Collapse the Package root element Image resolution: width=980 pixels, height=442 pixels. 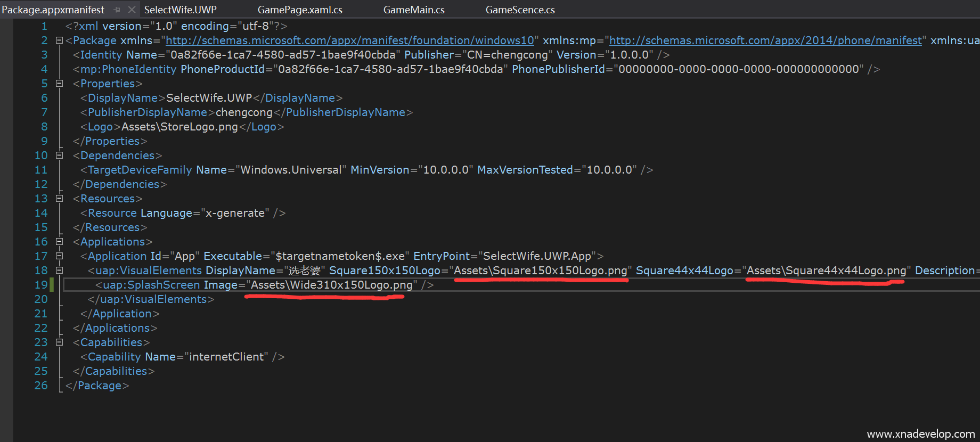coord(59,40)
